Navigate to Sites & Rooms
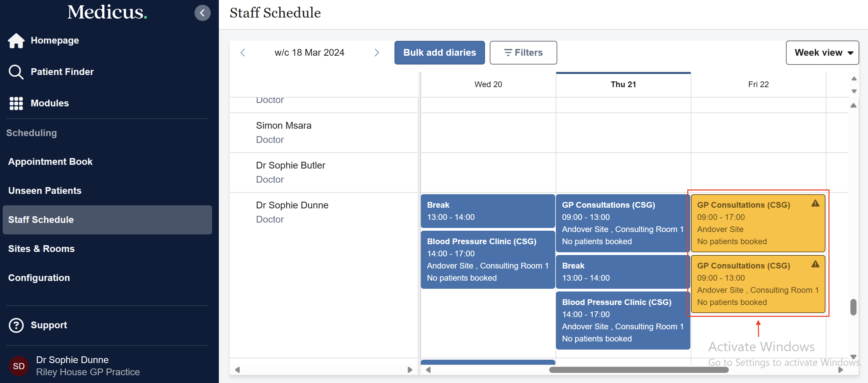 pyautogui.click(x=41, y=249)
